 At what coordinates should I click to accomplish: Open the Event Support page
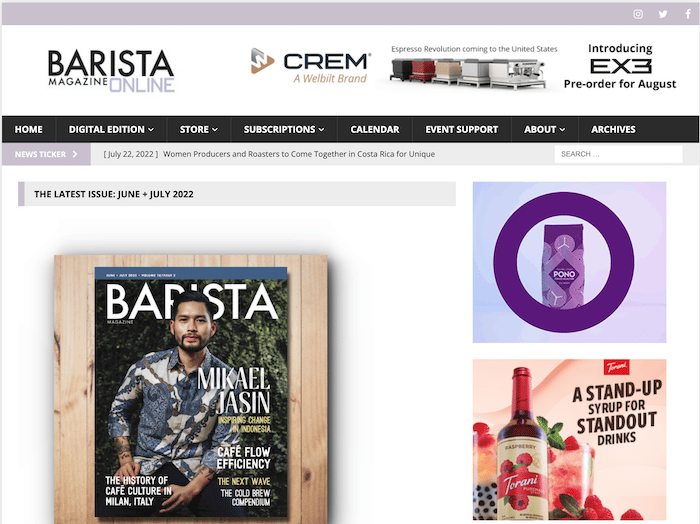462,129
